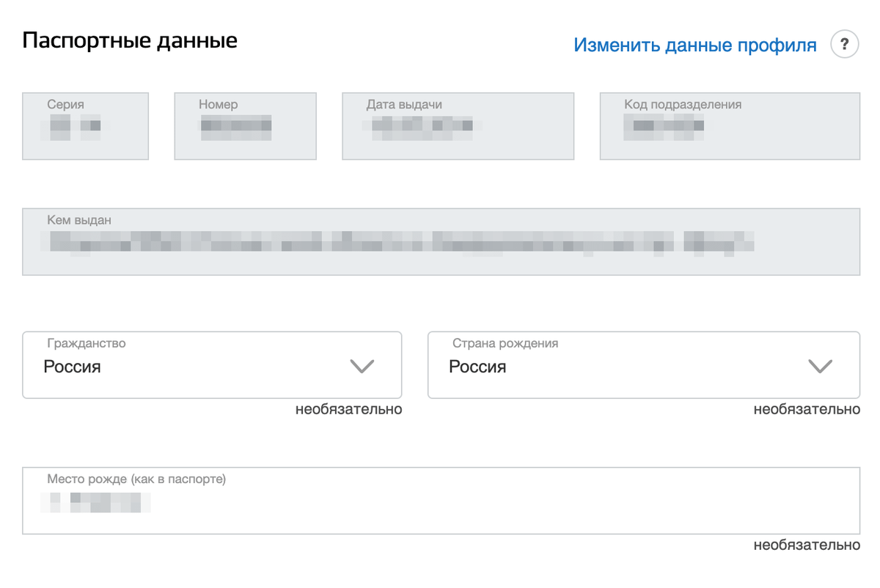
Task: Click the chevron arrow in 'Гражданство'
Action: click(x=362, y=366)
